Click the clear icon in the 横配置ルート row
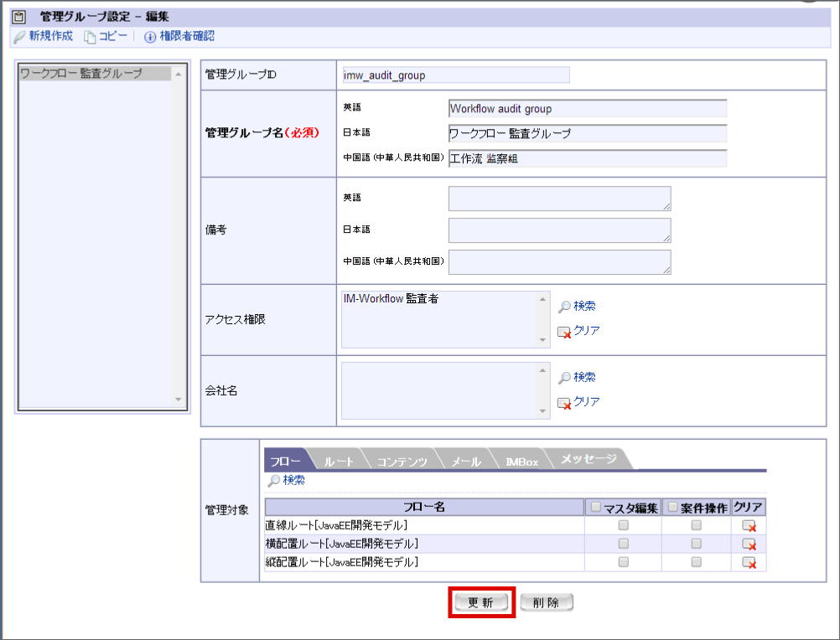 pos(749,545)
